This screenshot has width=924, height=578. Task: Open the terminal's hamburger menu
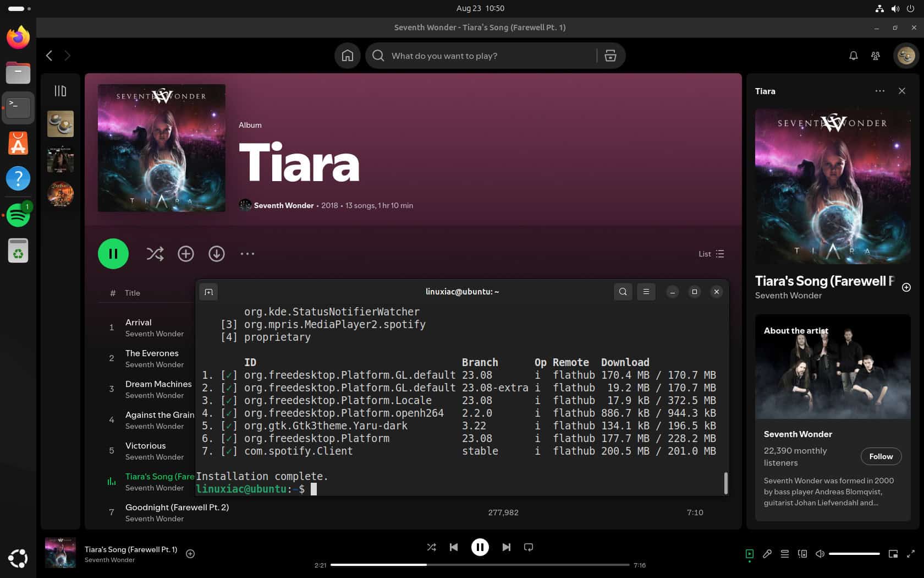pyautogui.click(x=646, y=292)
